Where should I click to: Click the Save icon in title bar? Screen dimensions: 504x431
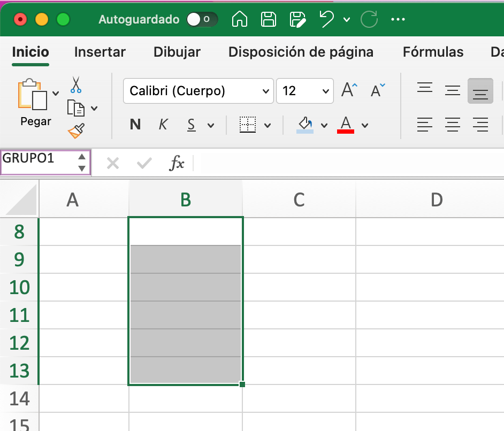(x=268, y=20)
